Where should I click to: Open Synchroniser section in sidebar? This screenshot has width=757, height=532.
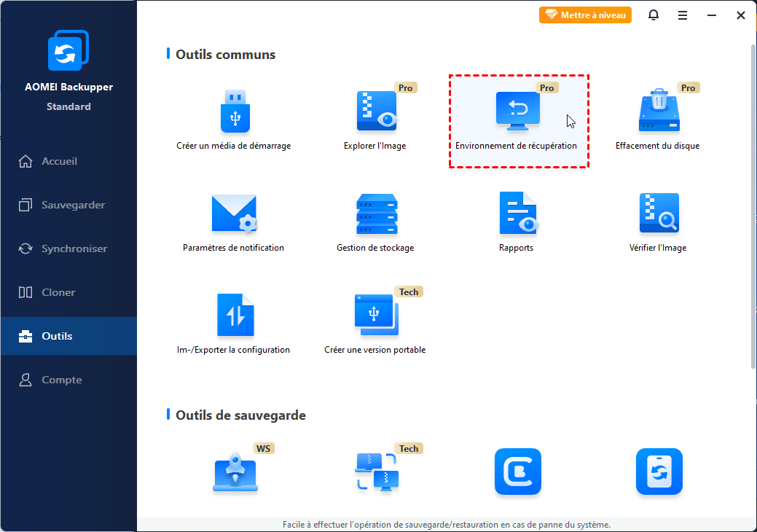[x=68, y=249]
